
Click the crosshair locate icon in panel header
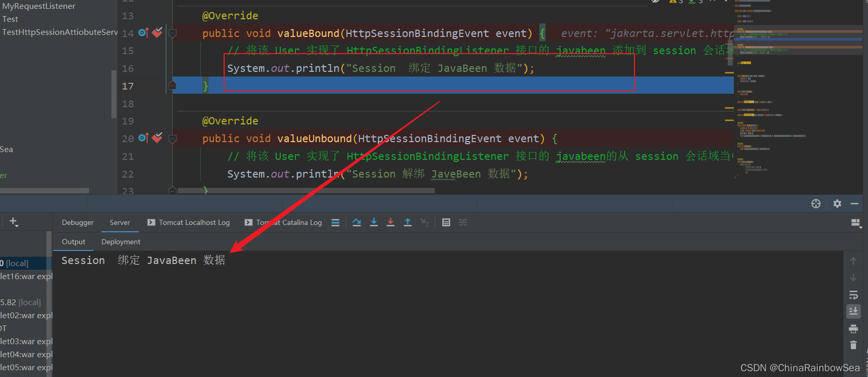pos(816,204)
